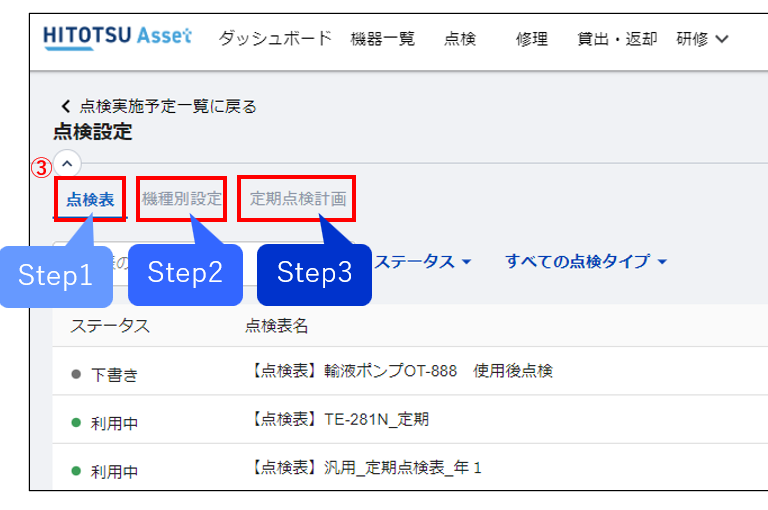Click the 点検表名 column header

pos(276,326)
